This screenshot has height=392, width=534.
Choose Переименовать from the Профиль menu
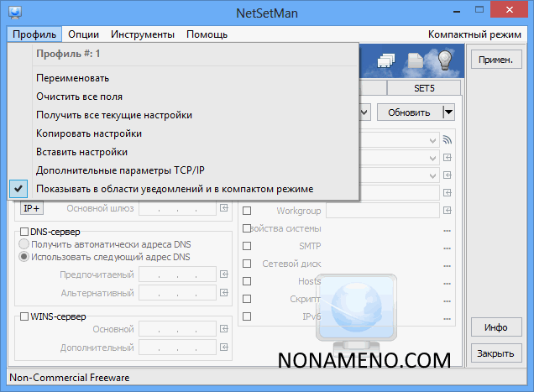73,78
